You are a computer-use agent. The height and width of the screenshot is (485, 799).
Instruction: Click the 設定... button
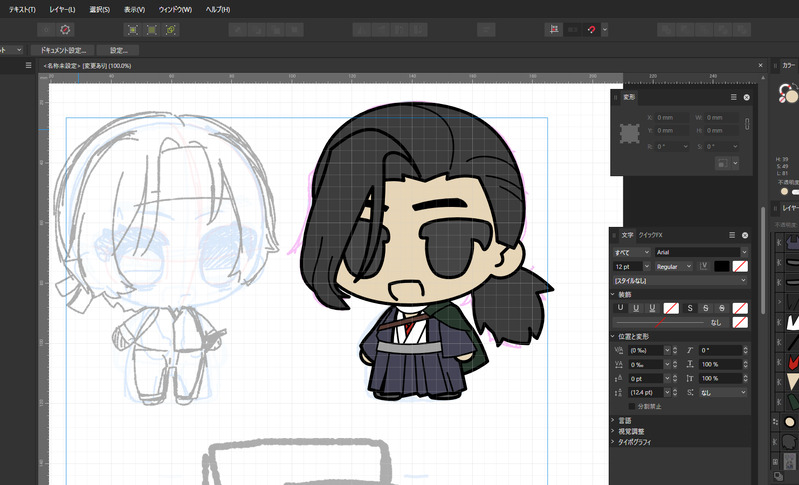click(x=118, y=49)
